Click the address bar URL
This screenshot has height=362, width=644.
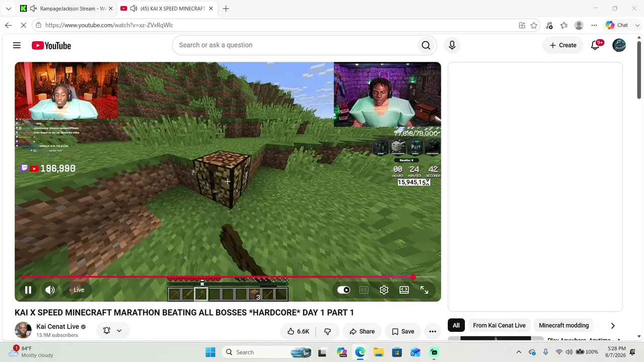[x=109, y=25]
